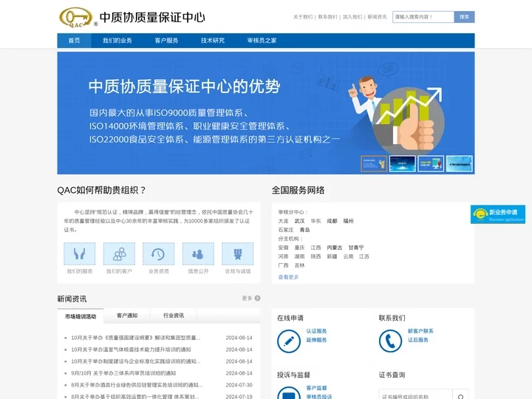Image resolution: width=532 pixels, height=399 pixels.
Task: Click 新闻资讯 header link
Action: click(x=378, y=17)
